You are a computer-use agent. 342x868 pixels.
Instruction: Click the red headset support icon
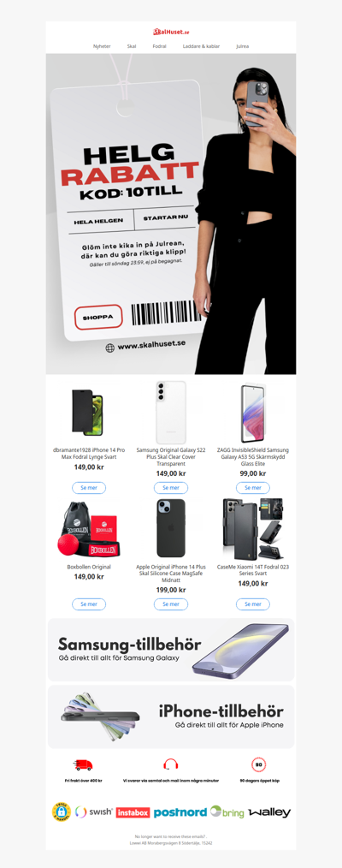(171, 765)
